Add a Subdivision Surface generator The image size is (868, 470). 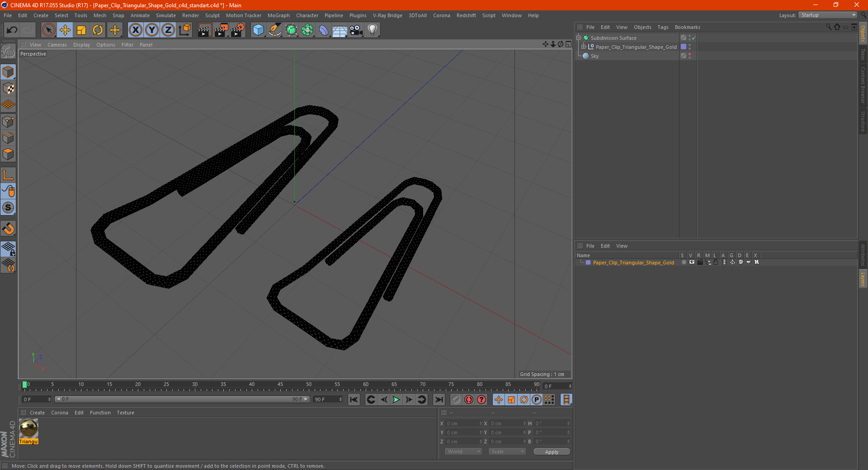click(291, 30)
